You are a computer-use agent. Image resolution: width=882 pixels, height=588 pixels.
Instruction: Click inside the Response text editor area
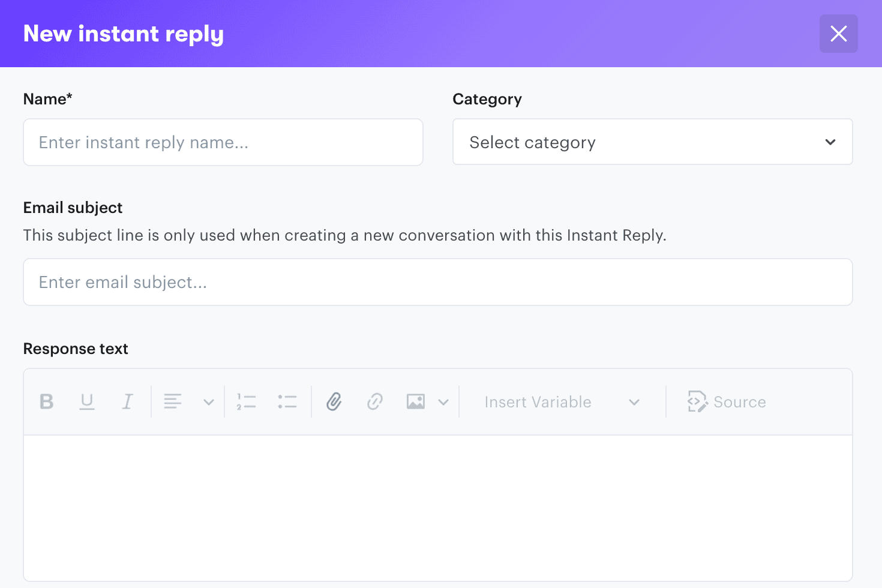(437, 504)
